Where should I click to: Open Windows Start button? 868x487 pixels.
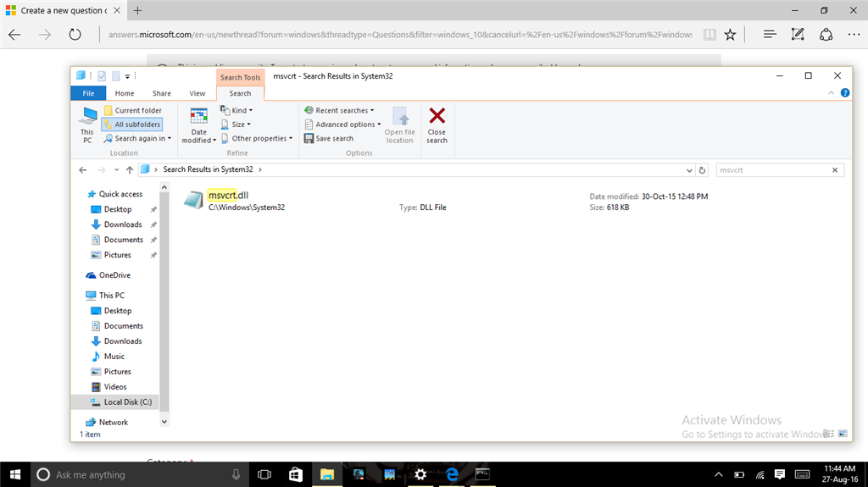pyautogui.click(x=15, y=474)
